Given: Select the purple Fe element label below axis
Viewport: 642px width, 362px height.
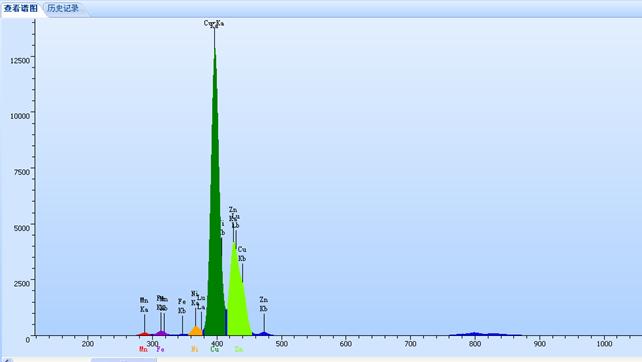Looking at the screenshot, I should (160, 349).
